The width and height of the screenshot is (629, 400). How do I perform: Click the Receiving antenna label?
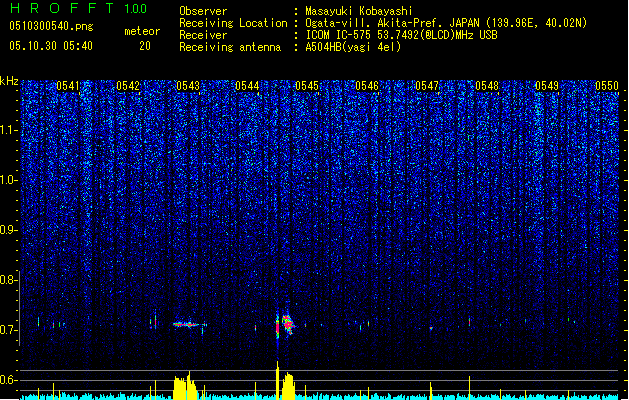click(230, 47)
